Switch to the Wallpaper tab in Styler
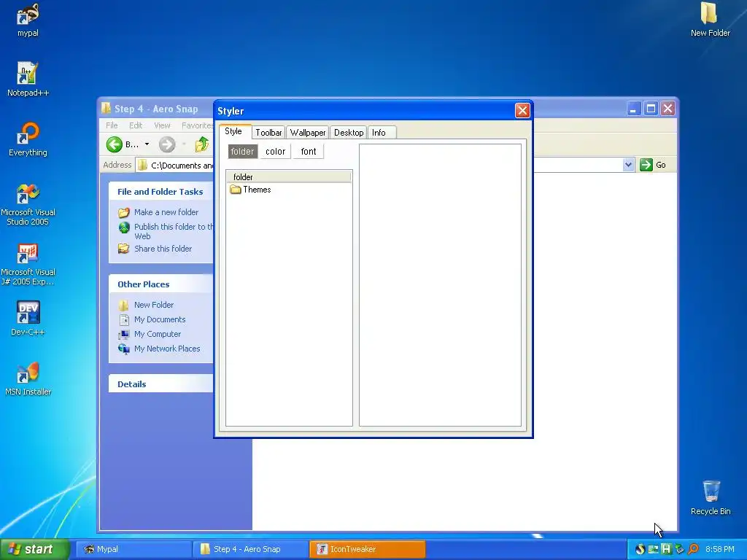The image size is (747, 560). coord(308,133)
